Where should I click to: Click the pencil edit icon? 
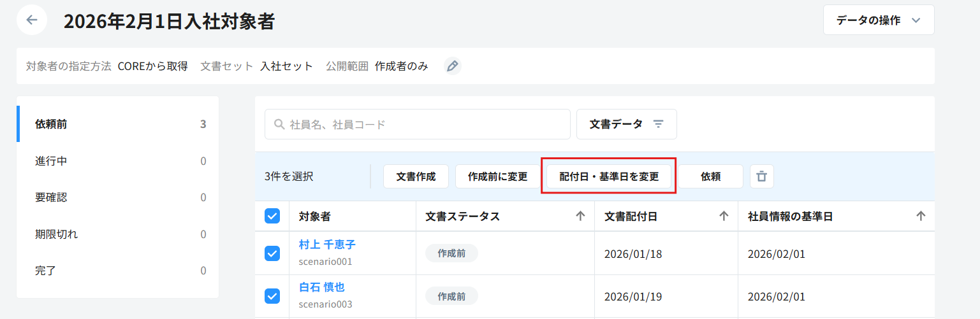tap(452, 66)
